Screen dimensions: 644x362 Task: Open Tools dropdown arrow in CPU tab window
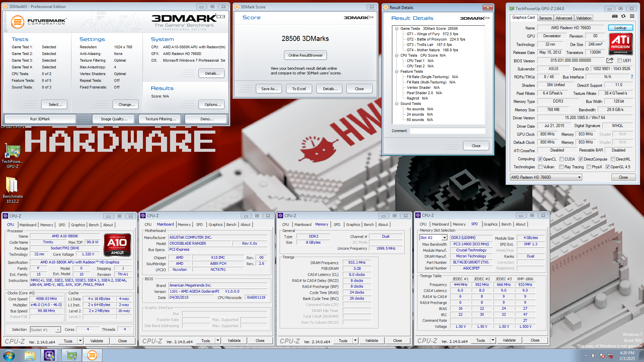[80, 341]
